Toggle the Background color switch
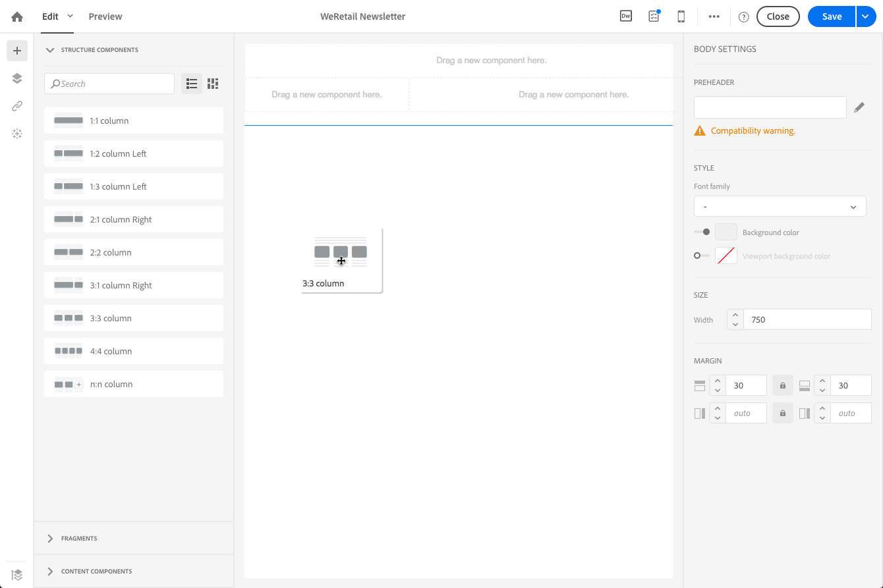This screenshot has width=883, height=588. 702,232
